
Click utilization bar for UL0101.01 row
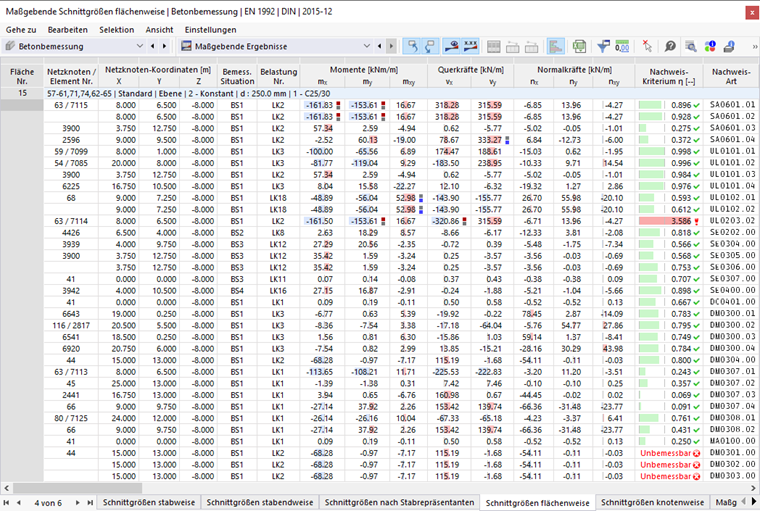coord(651,151)
